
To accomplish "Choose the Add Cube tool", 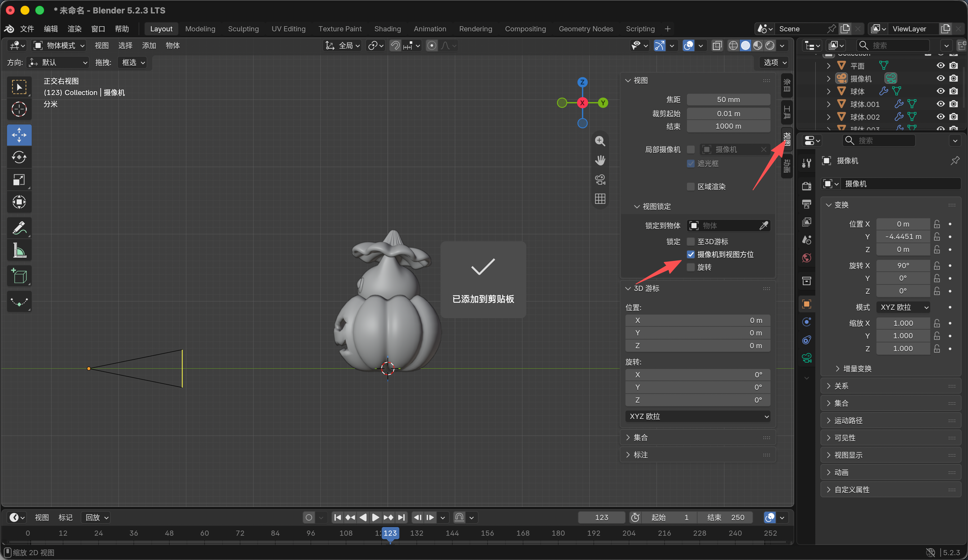I will pyautogui.click(x=19, y=276).
